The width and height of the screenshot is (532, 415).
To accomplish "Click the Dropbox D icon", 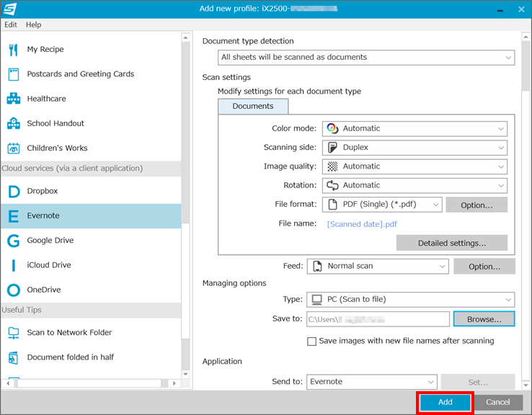I will pyautogui.click(x=14, y=191).
